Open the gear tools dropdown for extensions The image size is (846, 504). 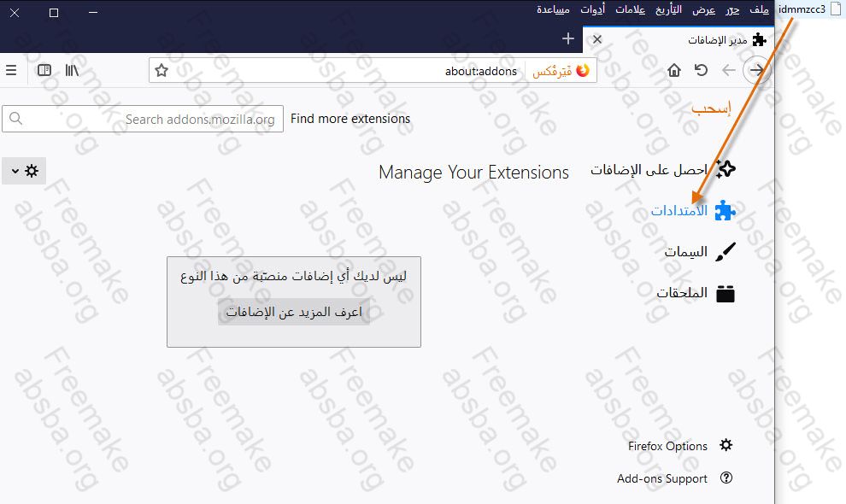(x=24, y=171)
